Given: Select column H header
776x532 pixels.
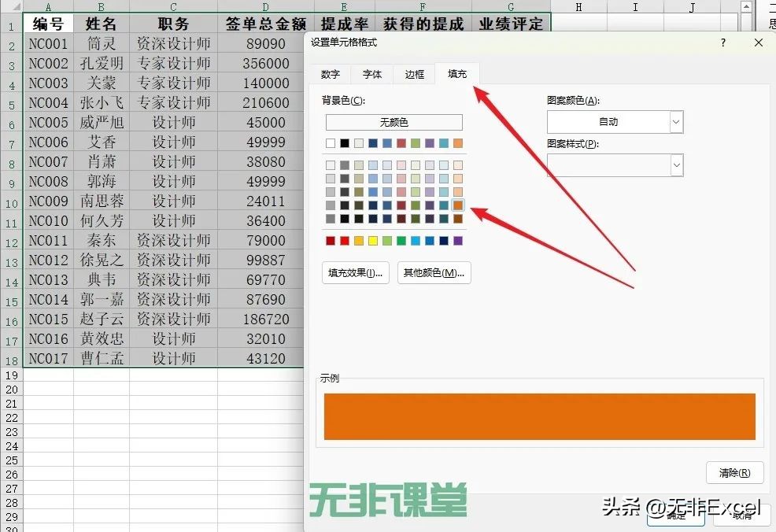Looking at the screenshot, I should pos(578,7).
